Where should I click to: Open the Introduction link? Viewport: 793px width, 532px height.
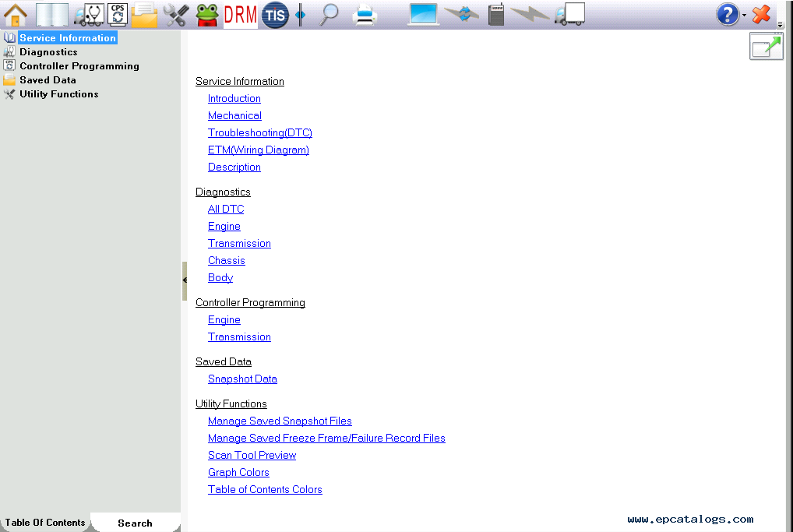[234, 99]
